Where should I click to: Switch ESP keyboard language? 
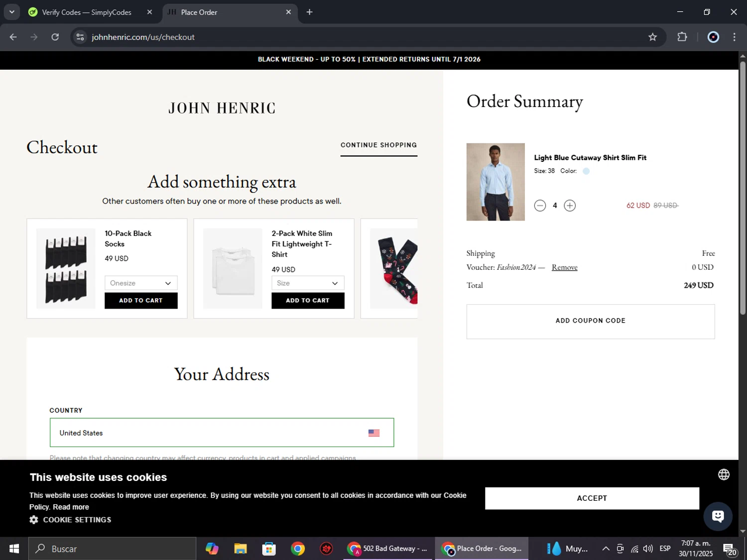click(665, 549)
